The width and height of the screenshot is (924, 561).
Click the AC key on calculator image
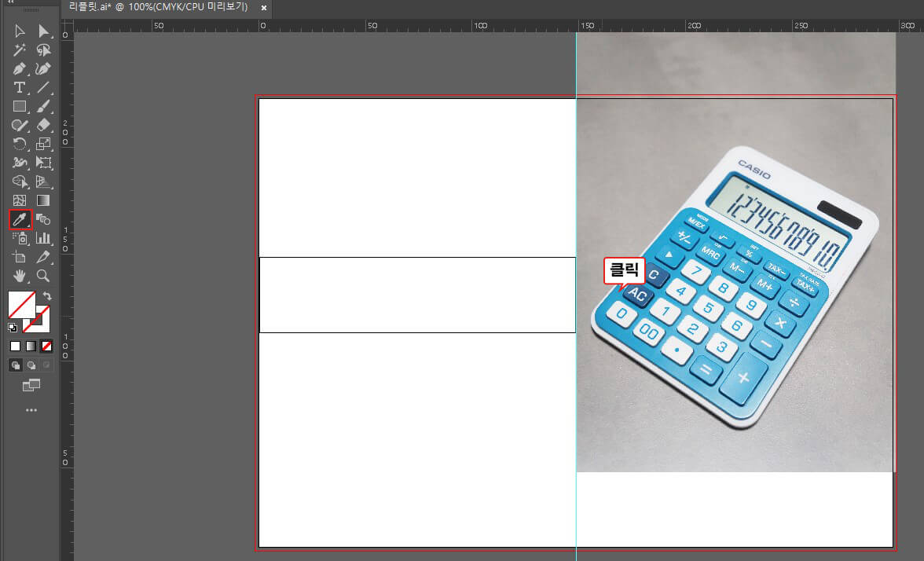coord(636,293)
